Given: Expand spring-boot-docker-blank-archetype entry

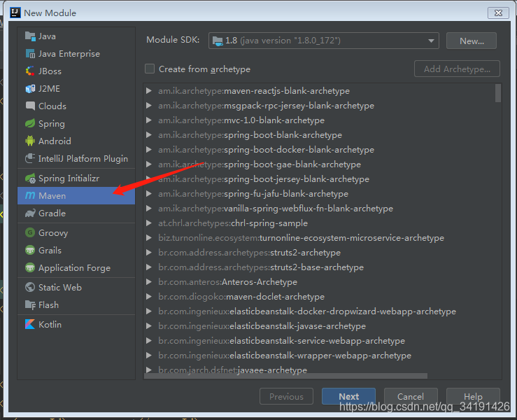Looking at the screenshot, I should [149, 150].
